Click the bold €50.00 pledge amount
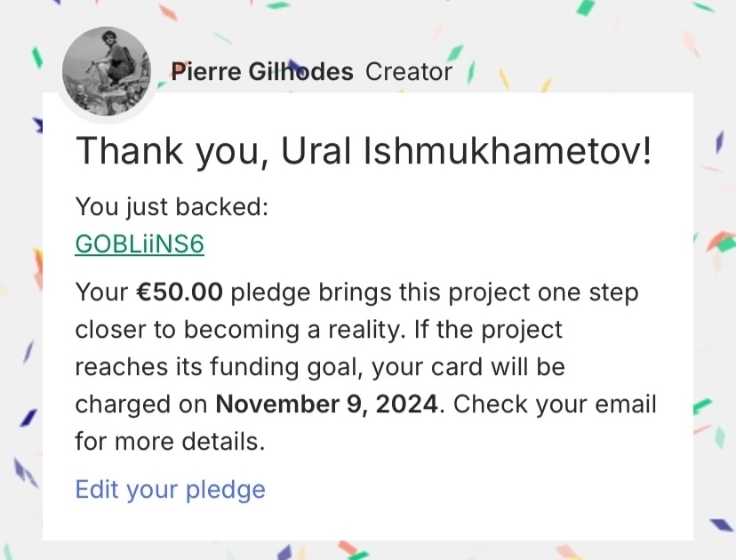 [x=170, y=292]
